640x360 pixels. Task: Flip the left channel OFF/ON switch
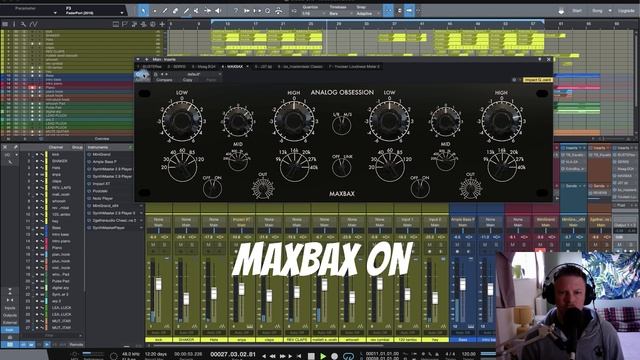point(212,189)
